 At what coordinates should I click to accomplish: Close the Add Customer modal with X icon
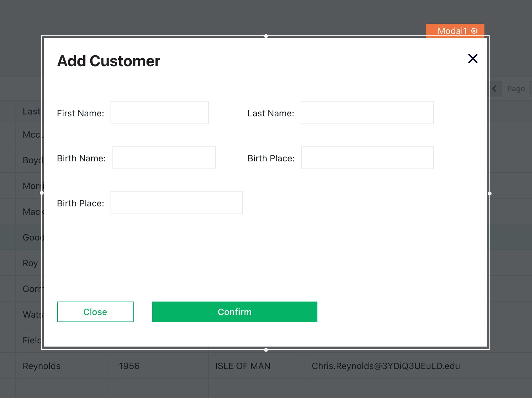click(473, 59)
